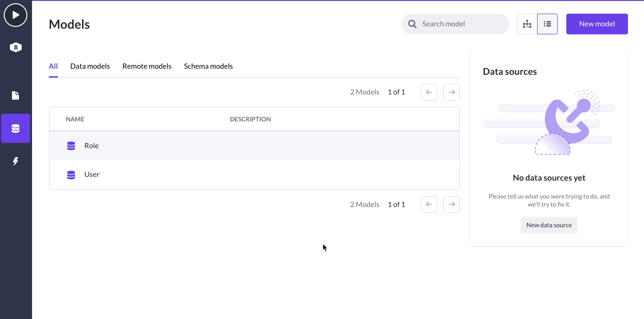Viewport: 644px width, 319px height.
Task: Select the highlighted Models database icon in sidebar
Action: (16, 128)
